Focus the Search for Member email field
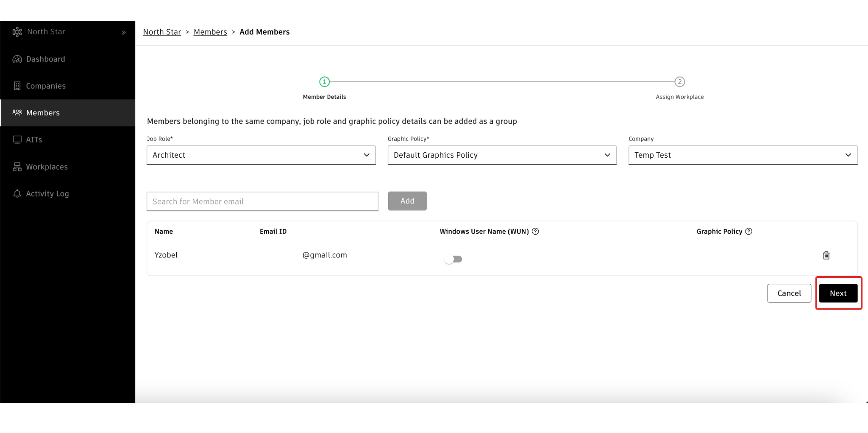868x433 pixels. (x=262, y=201)
